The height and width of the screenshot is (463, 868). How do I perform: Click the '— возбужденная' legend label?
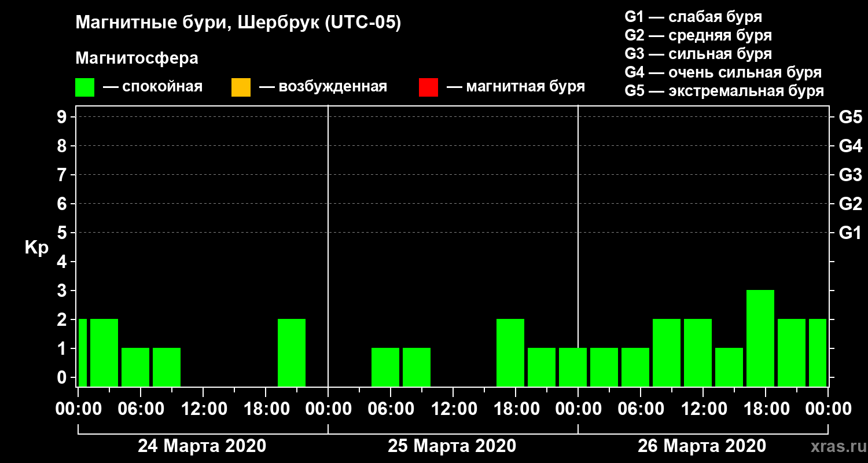[x=323, y=87]
